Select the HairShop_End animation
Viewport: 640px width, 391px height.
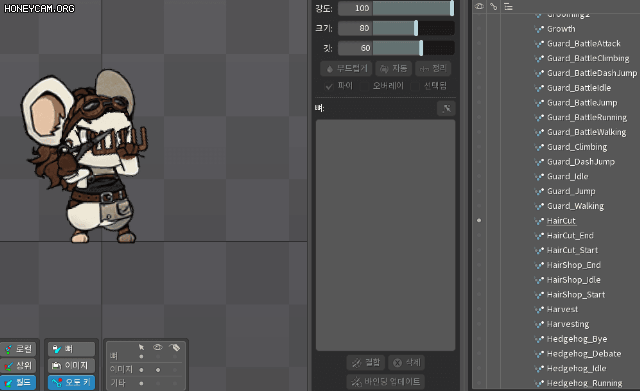click(574, 265)
